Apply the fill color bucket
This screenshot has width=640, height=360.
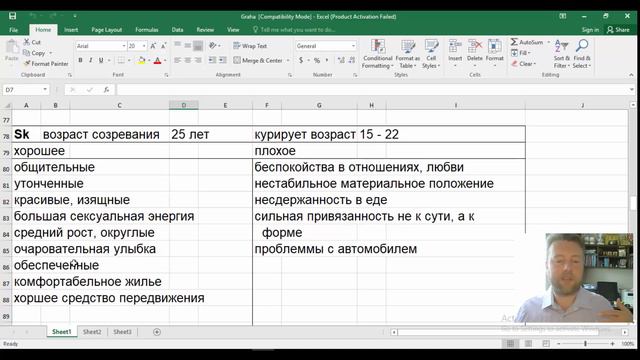click(x=142, y=60)
